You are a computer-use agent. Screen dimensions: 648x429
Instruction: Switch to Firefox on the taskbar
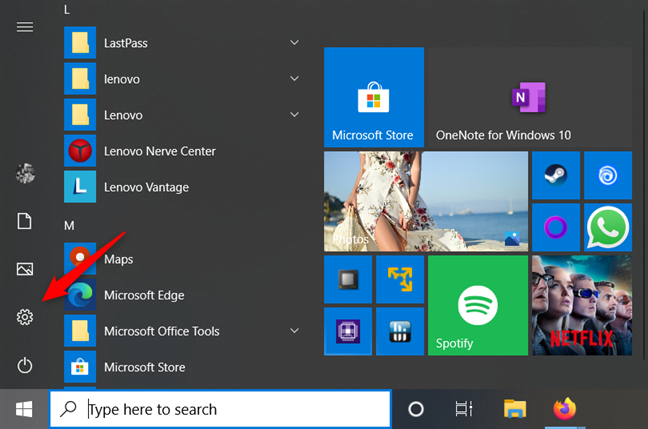click(x=565, y=409)
